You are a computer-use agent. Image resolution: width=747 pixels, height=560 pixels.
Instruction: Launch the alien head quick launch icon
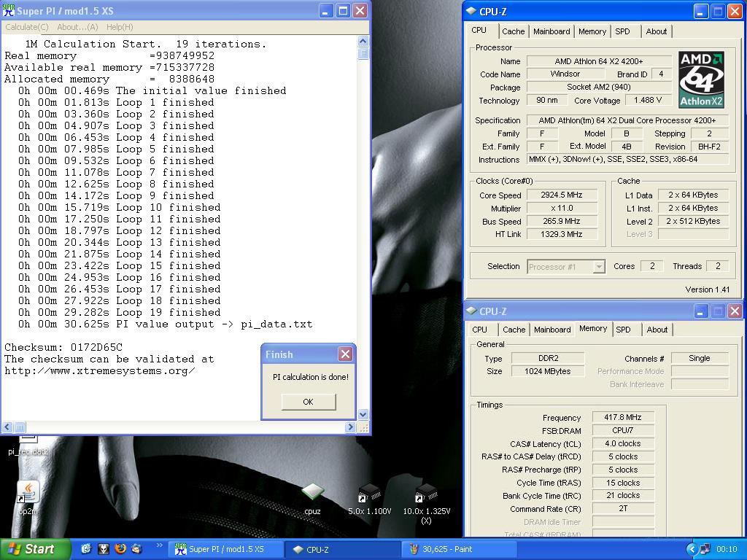103,549
